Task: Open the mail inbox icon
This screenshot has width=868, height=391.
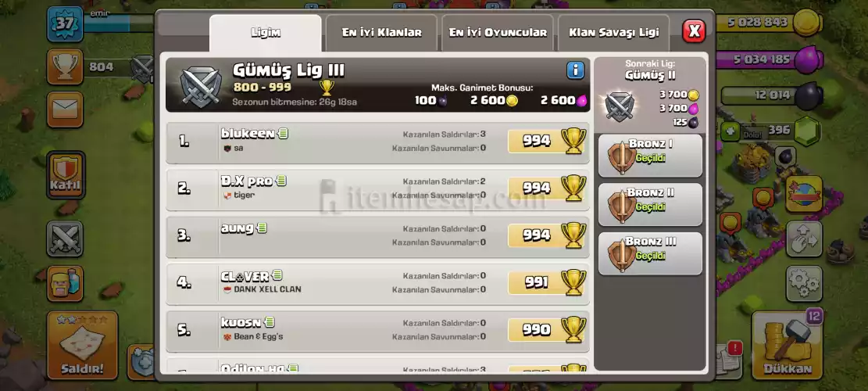Action: click(65, 109)
